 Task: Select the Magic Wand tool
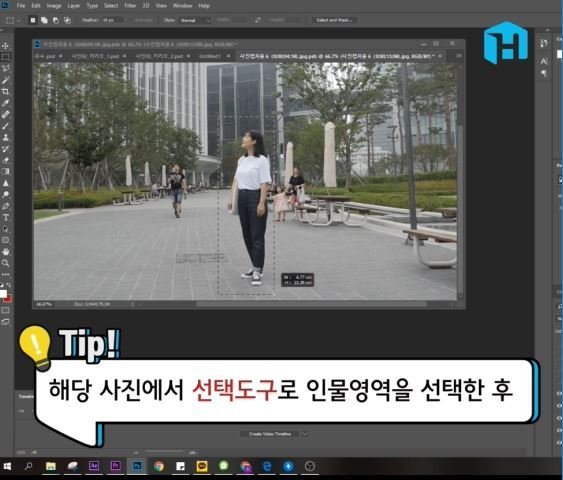5,80
